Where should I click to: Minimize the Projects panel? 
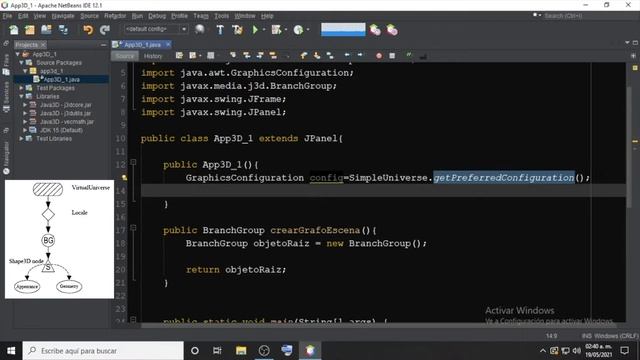click(103, 44)
